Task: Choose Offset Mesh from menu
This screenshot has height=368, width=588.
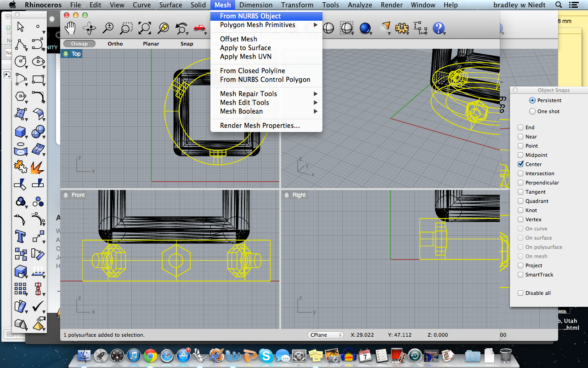Action: coord(266,39)
